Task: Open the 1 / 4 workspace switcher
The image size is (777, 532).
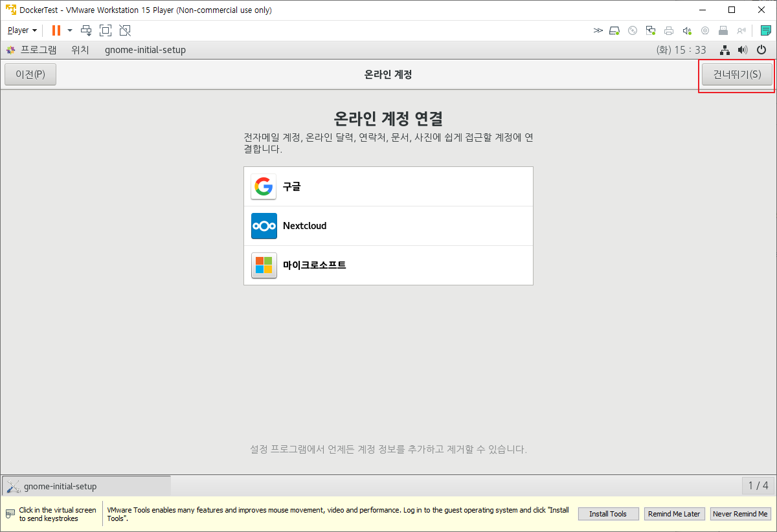Action: pyautogui.click(x=758, y=485)
